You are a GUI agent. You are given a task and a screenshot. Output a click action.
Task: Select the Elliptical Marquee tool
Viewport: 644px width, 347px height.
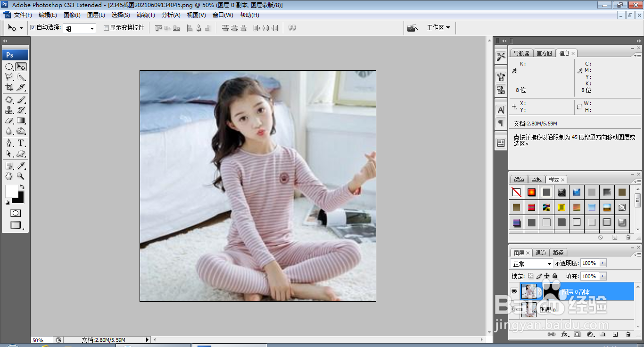(x=9, y=67)
